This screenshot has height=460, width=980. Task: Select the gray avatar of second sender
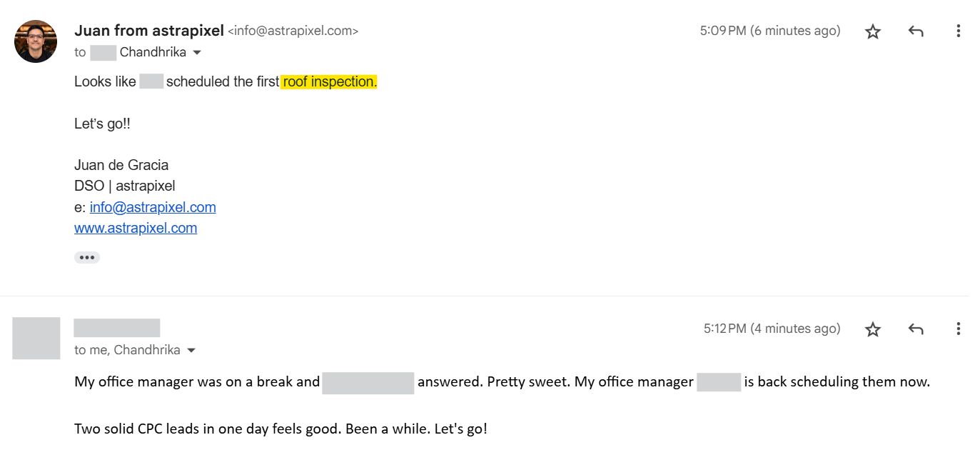36,339
